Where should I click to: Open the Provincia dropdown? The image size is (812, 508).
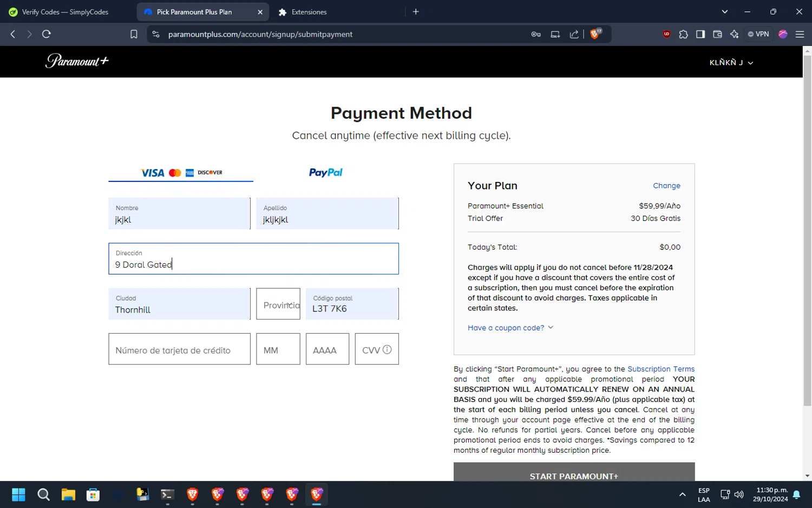pos(278,304)
